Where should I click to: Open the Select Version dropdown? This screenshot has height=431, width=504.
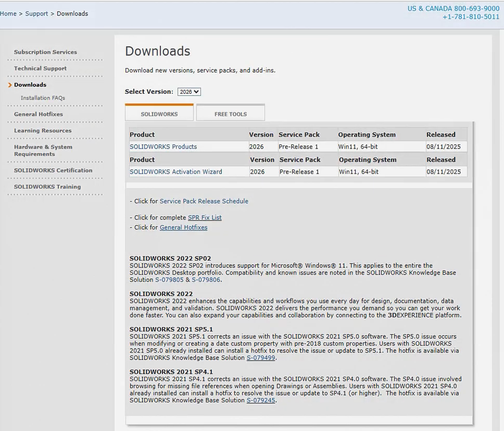pos(189,92)
